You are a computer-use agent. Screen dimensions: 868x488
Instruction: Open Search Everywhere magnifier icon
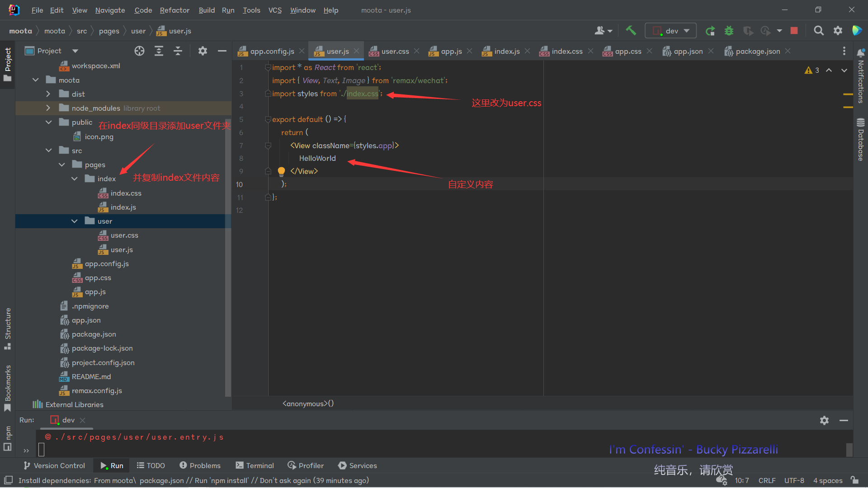[x=818, y=31]
